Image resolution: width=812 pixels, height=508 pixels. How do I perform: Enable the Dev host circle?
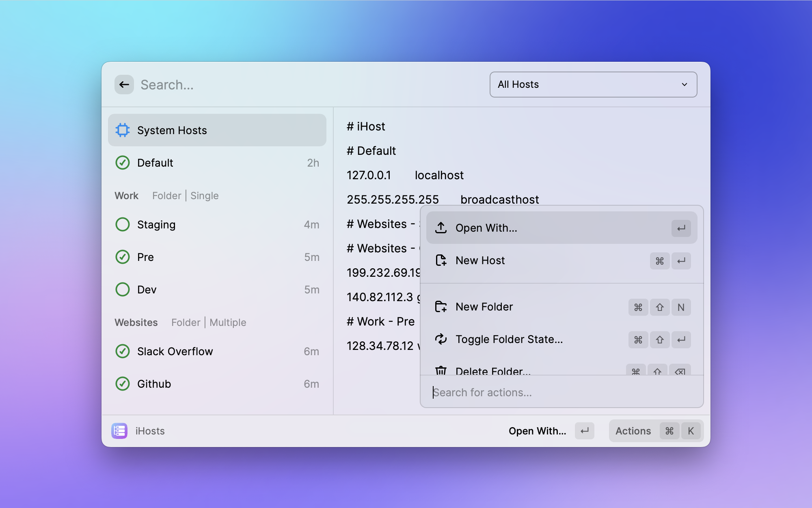123,289
